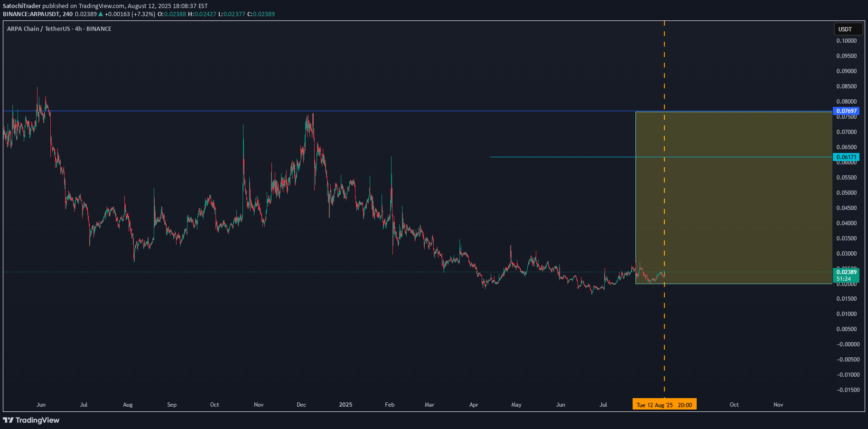
Task: Click the Feb label on time axis
Action: [390, 405]
